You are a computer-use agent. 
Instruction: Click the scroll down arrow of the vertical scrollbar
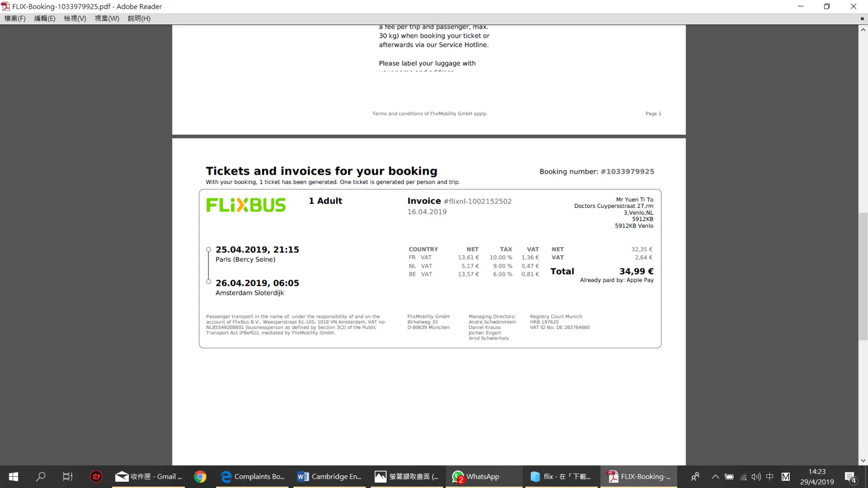point(863,460)
